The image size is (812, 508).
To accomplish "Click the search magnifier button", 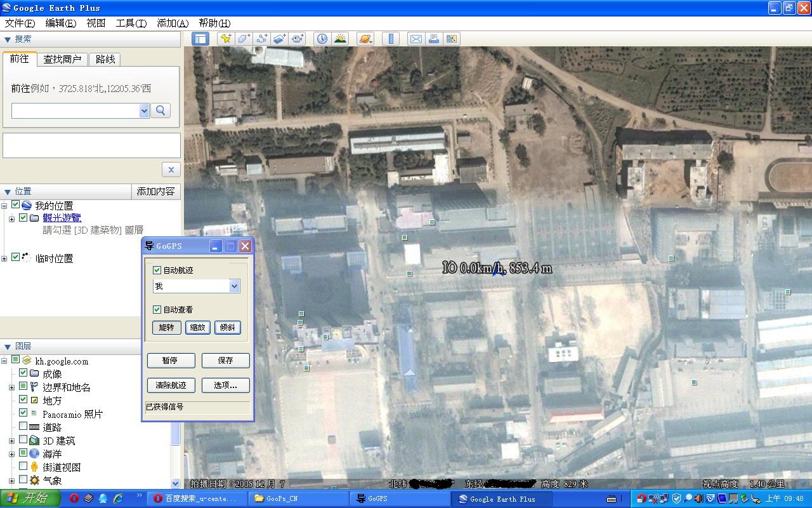I will coord(160,110).
